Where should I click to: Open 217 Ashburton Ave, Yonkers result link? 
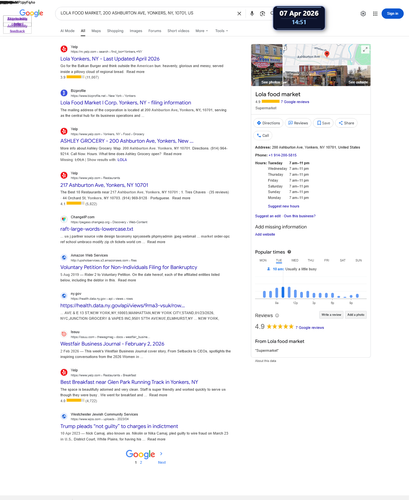click(x=104, y=185)
